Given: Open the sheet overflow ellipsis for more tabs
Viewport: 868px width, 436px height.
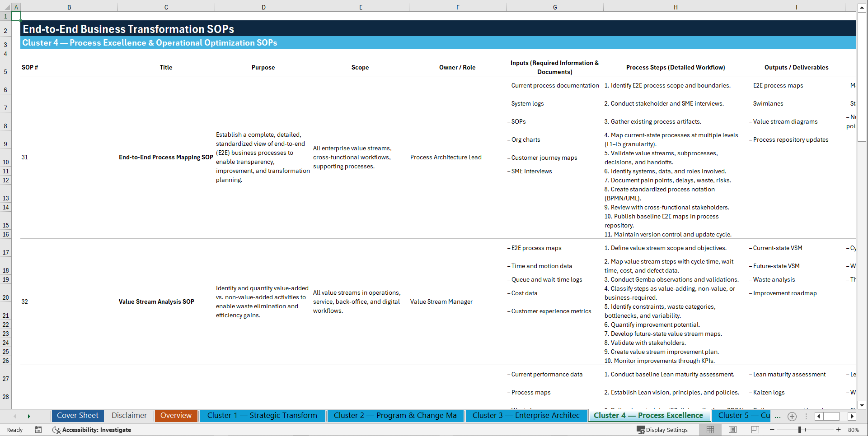Looking at the screenshot, I should point(778,417).
